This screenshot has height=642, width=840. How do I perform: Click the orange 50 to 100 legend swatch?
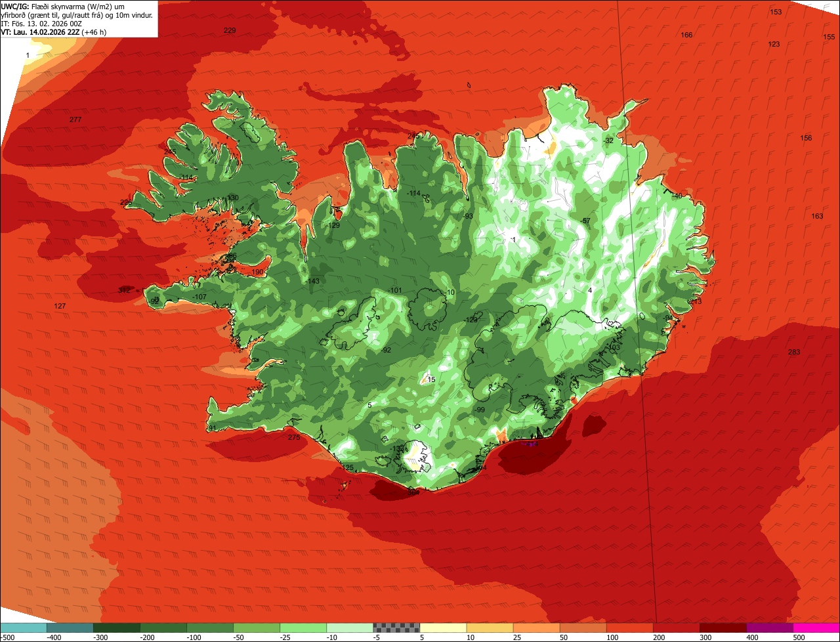(x=583, y=628)
